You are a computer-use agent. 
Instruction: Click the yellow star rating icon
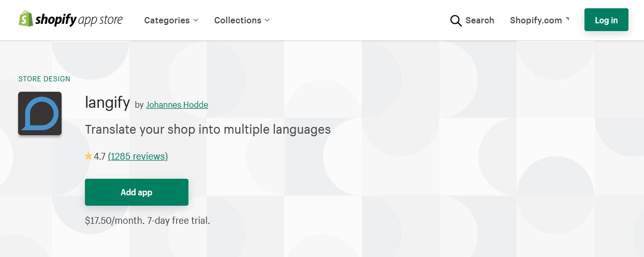point(89,156)
